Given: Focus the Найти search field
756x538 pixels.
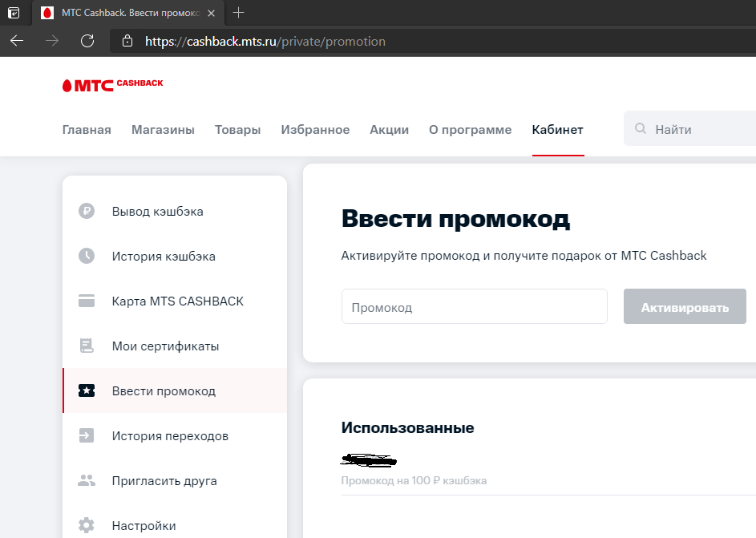Looking at the screenshot, I should click(690, 128).
